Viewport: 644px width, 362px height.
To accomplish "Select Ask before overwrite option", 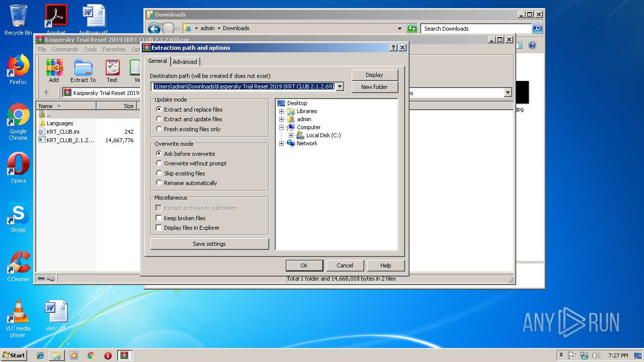I will tap(186, 154).
